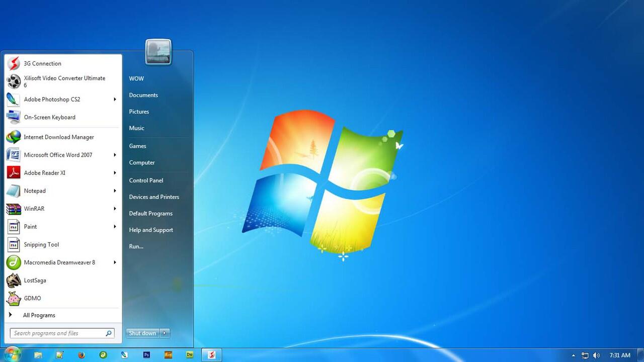The image size is (644, 362).
Task: Click the search magnifier icon
Action: click(x=109, y=333)
